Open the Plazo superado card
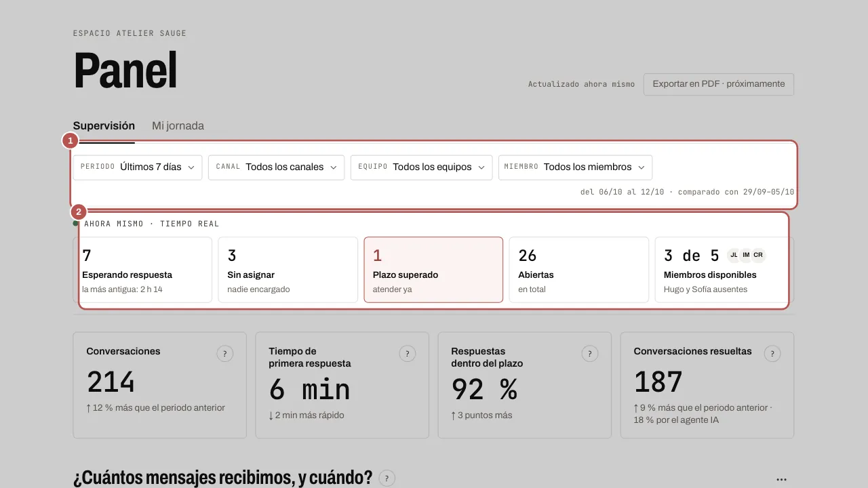This screenshot has width=868, height=488. coord(433,270)
